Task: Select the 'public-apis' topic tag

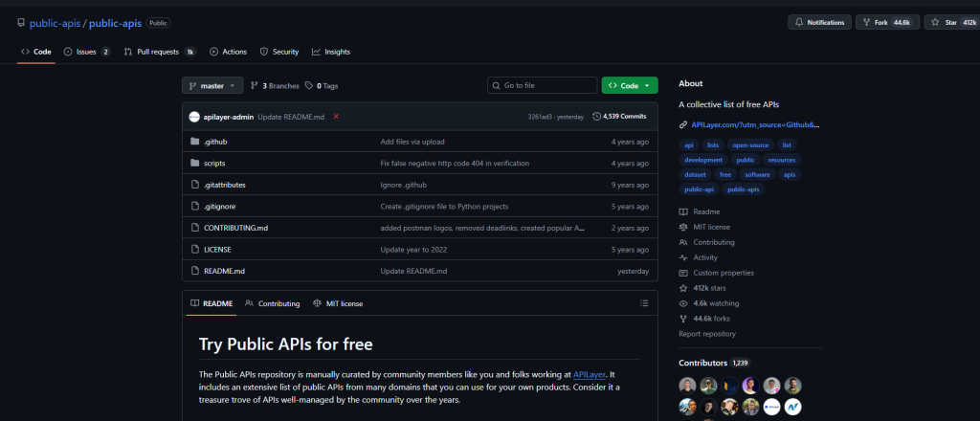Action: tap(744, 189)
